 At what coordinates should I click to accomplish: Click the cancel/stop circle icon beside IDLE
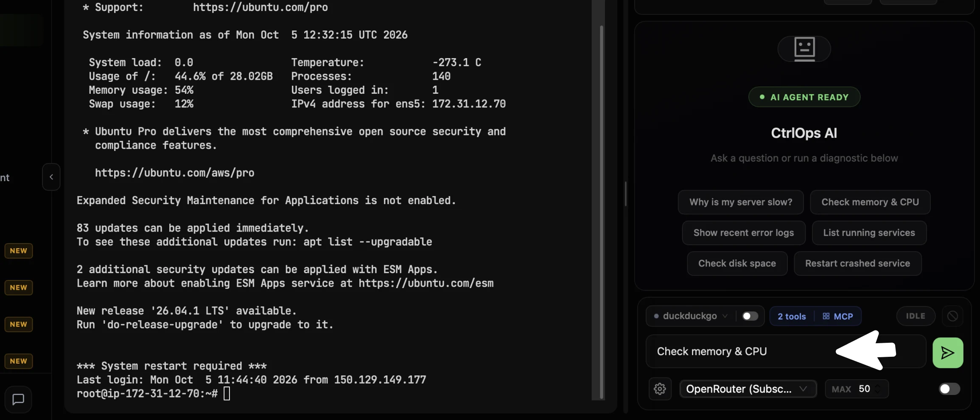(952, 316)
